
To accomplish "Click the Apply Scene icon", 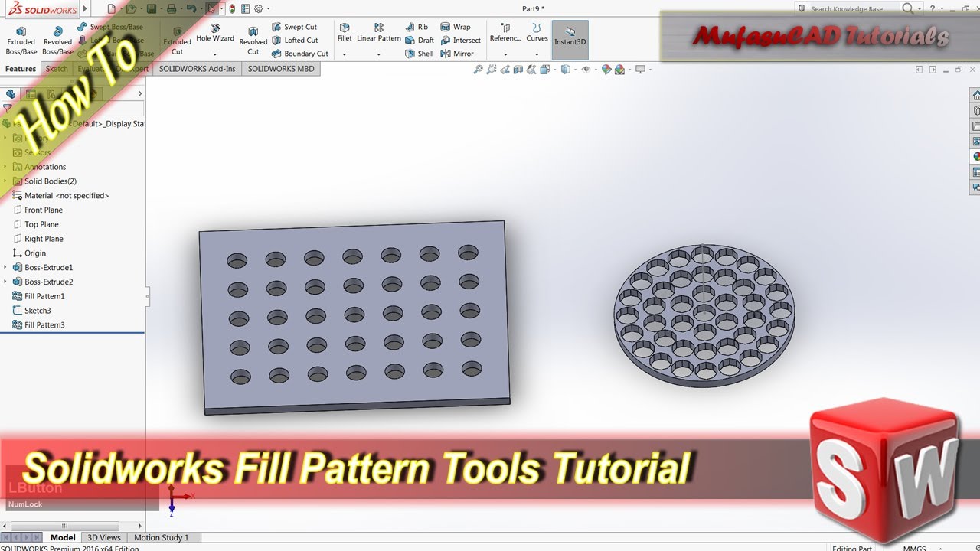I will tap(619, 70).
